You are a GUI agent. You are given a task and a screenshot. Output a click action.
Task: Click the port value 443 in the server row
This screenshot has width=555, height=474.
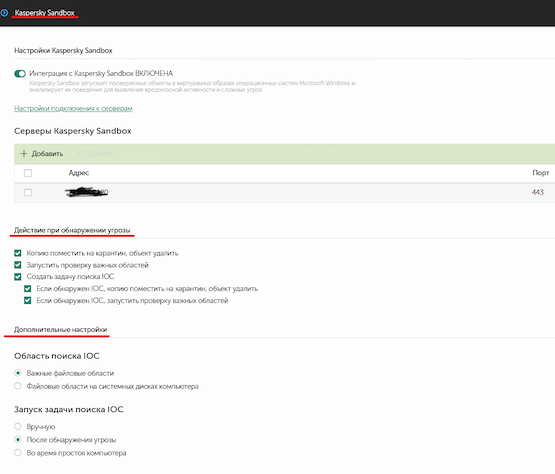[x=537, y=192]
